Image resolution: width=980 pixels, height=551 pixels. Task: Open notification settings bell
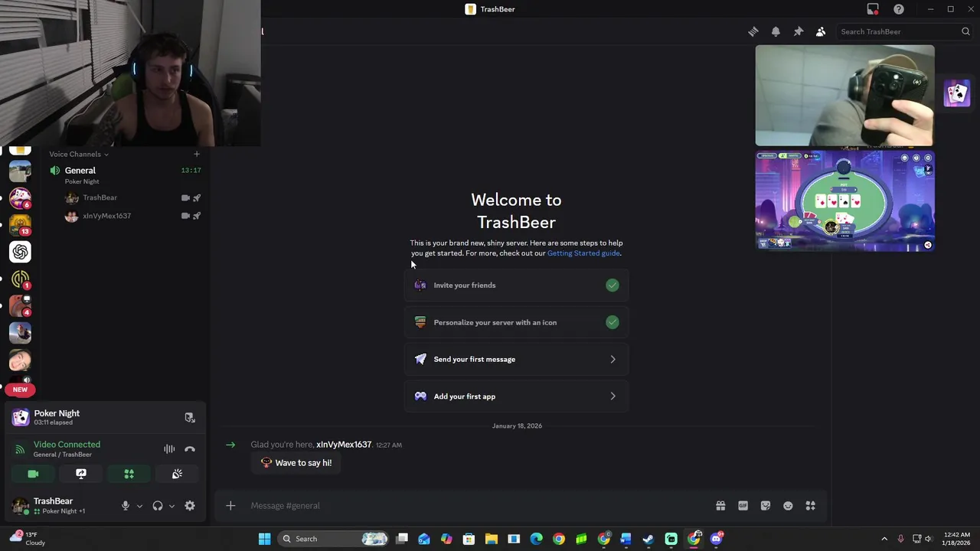(776, 31)
